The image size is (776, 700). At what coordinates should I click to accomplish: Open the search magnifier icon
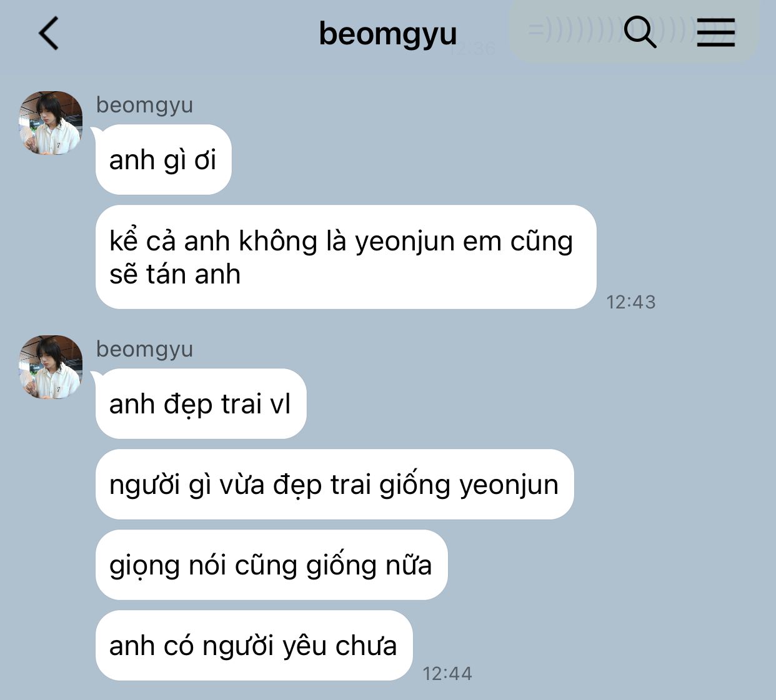click(640, 32)
